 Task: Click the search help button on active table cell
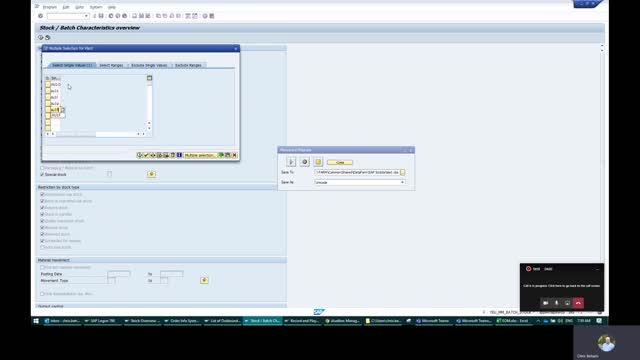pos(62,110)
